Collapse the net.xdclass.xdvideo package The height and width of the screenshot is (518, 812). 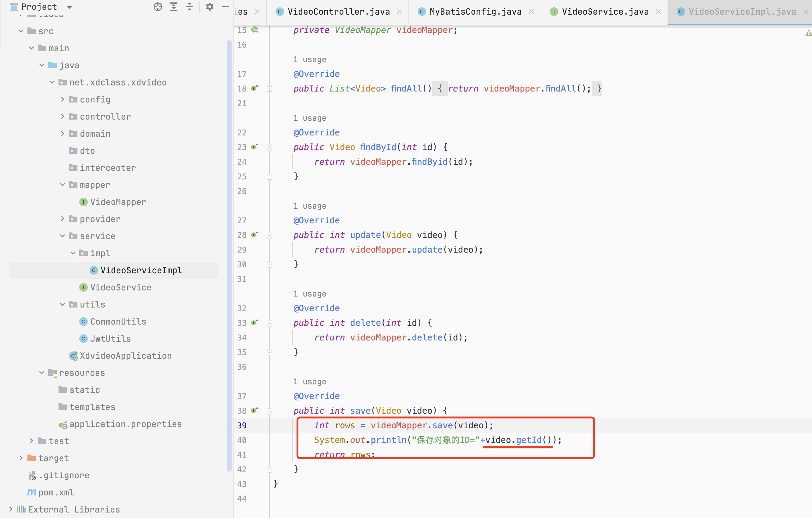pos(52,82)
